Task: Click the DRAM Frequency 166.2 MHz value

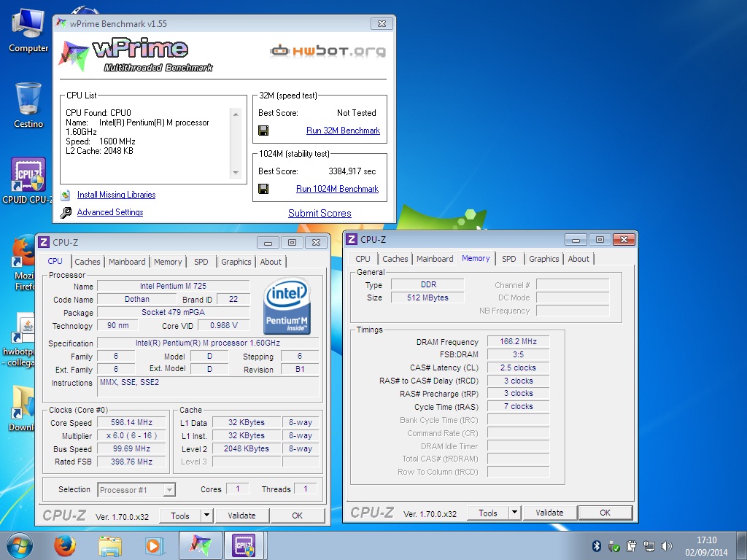Action: point(518,341)
